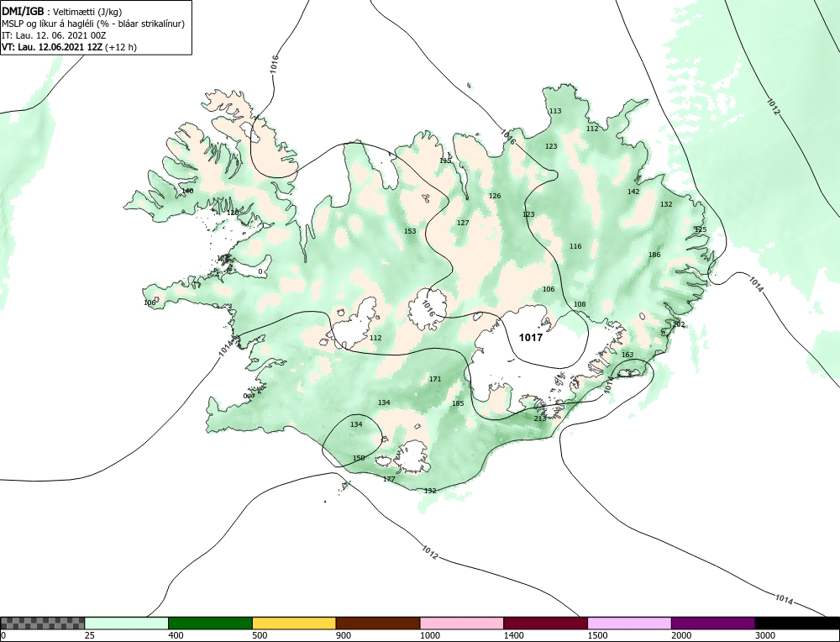The height and width of the screenshot is (642, 840).
Task: Select the map value 142
Action: tap(633, 192)
